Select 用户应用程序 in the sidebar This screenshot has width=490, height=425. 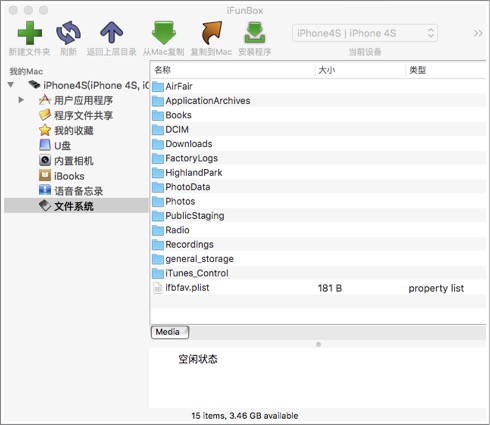click(83, 100)
